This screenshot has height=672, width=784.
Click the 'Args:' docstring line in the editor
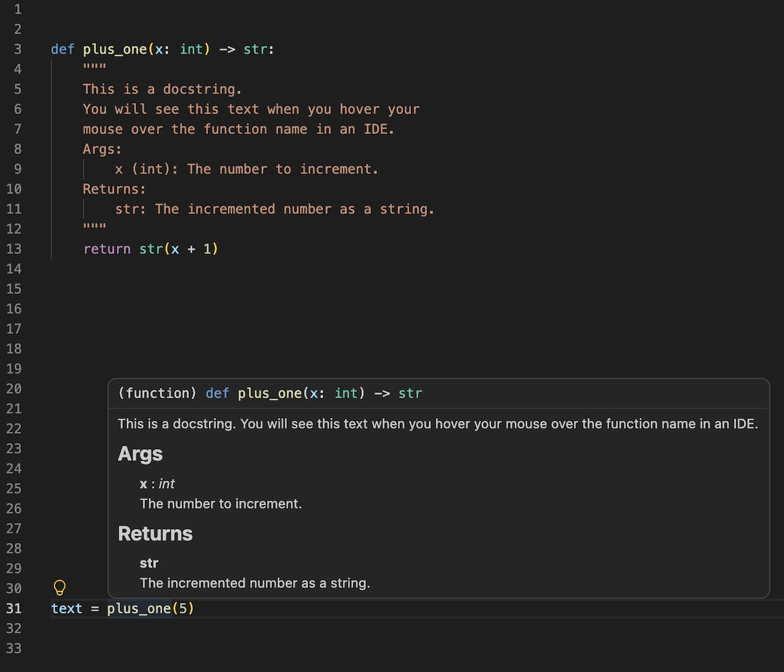102,150
